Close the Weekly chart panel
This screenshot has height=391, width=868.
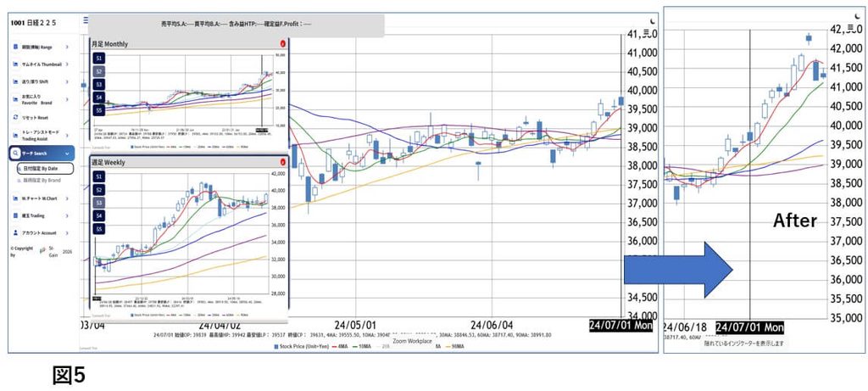283,162
